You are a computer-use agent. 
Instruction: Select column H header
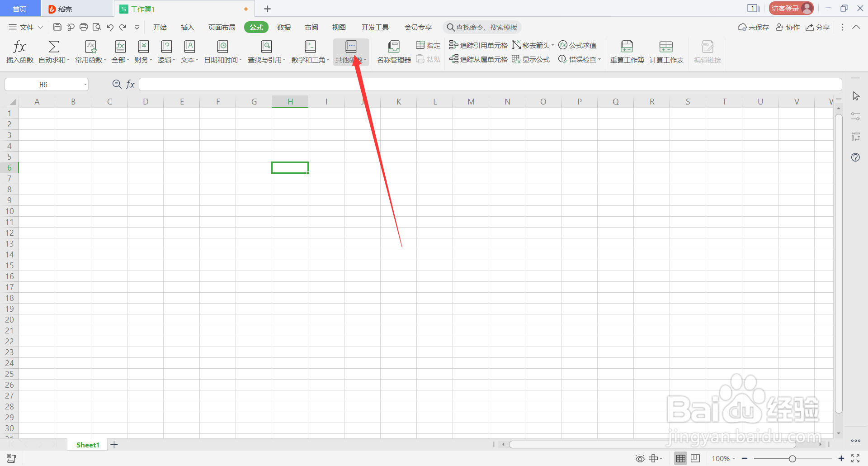(x=290, y=102)
